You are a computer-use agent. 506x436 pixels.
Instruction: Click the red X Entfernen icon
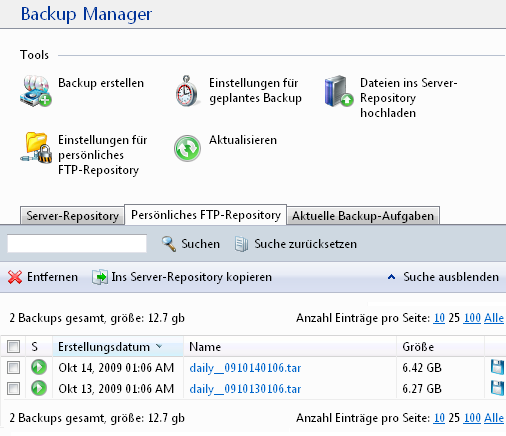pyautogui.click(x=15, y=277)
